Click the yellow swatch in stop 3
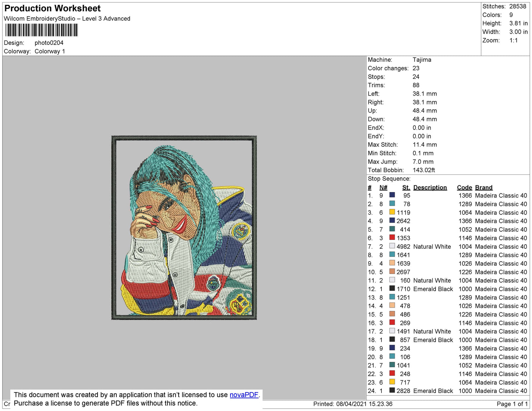 (392, 212)
